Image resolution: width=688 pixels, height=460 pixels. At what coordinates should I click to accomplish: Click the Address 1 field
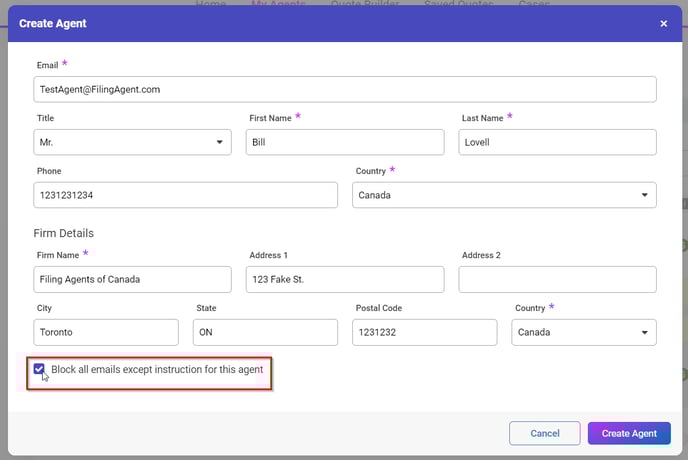(345, 279)
